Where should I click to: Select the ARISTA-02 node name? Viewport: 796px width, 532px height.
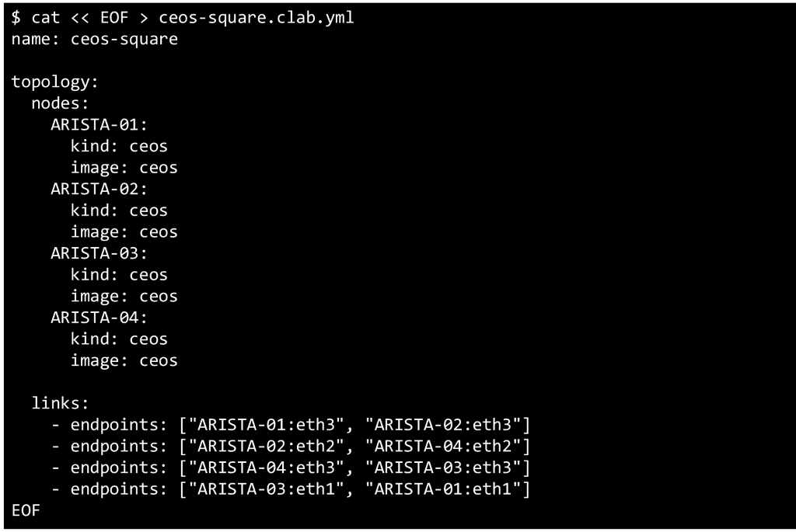(x=99, y=189)
